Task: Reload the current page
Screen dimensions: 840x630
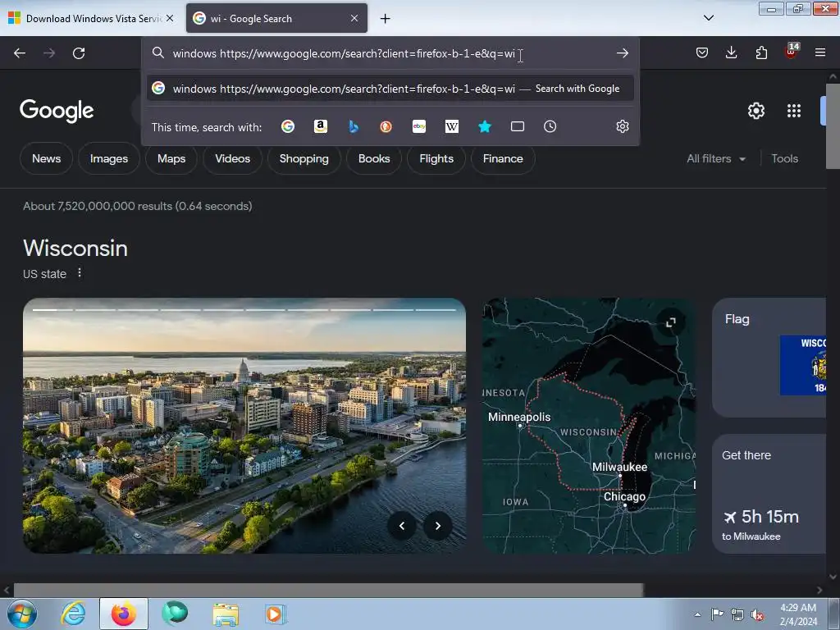Action: [x=79, y=53]
